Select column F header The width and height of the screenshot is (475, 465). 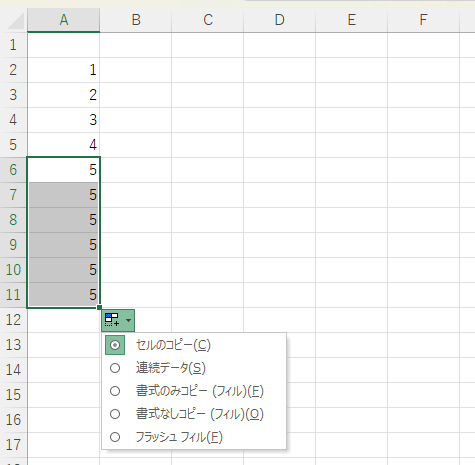click(424, 20)
